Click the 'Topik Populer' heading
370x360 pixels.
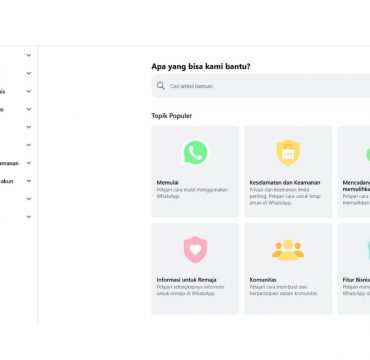[172, 116]
